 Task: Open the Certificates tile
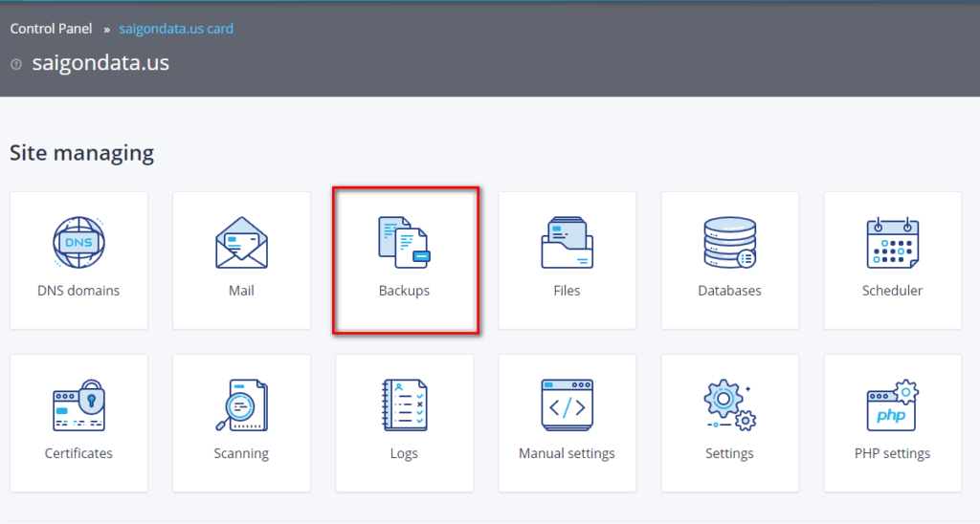pos(78,424)
